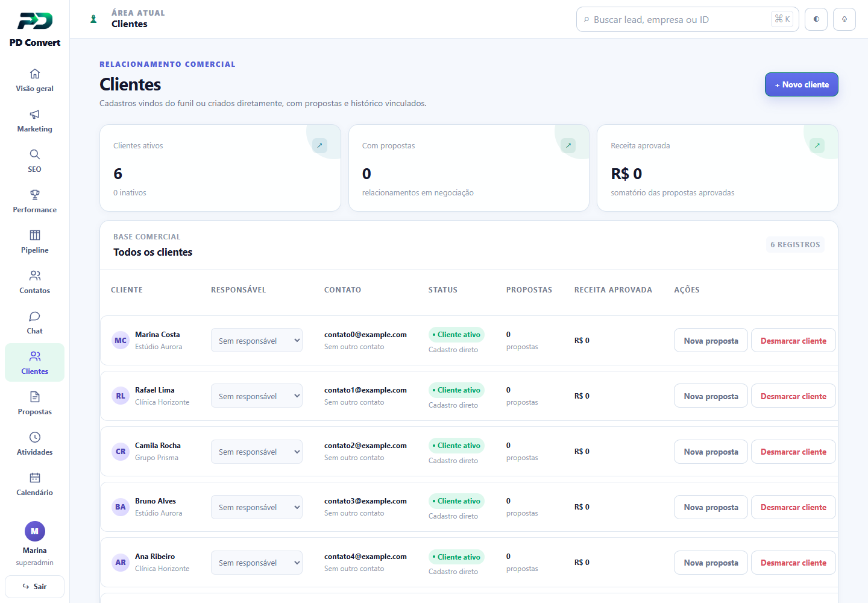Click the email contato2@example.com
The width and height of the screenshot is (868, 603).
pyautogui.click(x=365, y=446)
